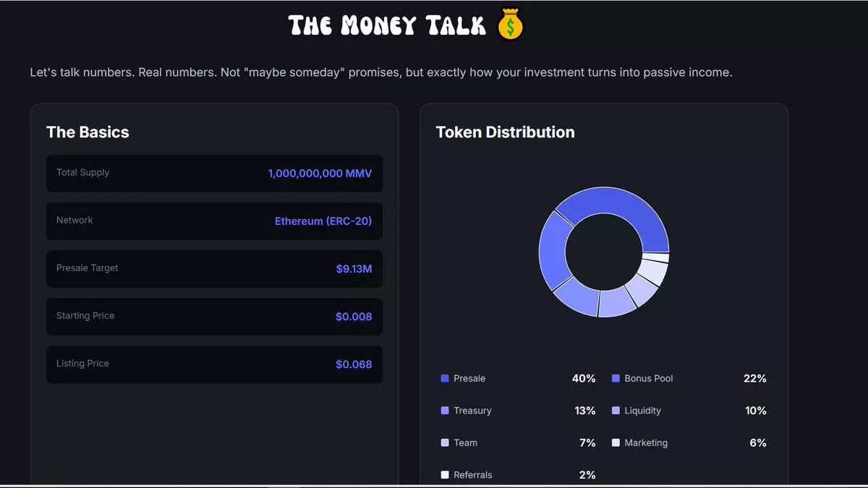
Task: Click the Treasury legend color swatch
Action: click(x=445, y=411)
